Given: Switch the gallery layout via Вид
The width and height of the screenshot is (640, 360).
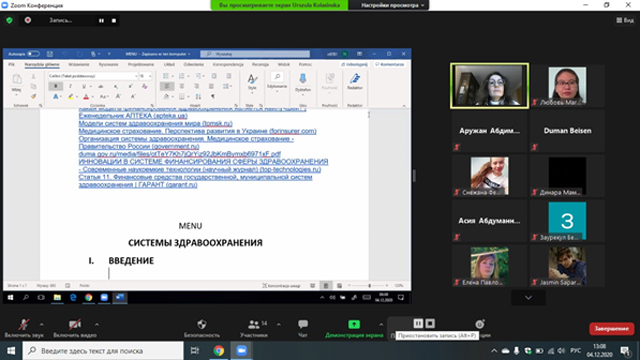Looking at the screenshot, I should pos(625,20).
